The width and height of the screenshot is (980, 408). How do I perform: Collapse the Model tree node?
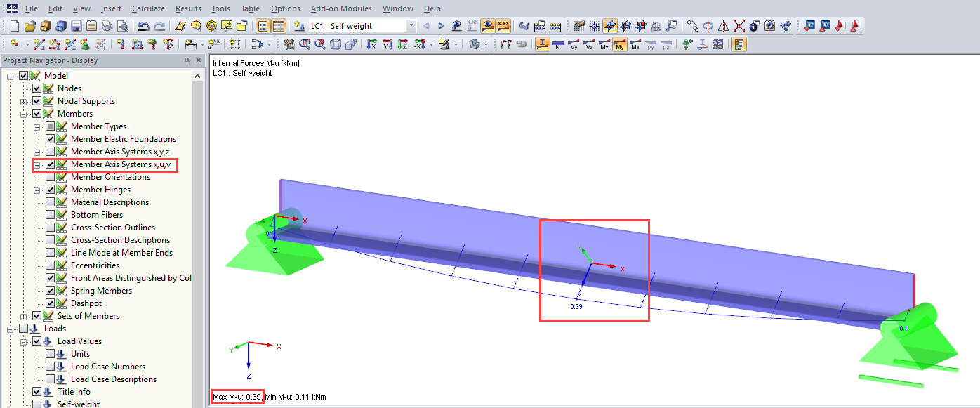coord(11,76)
